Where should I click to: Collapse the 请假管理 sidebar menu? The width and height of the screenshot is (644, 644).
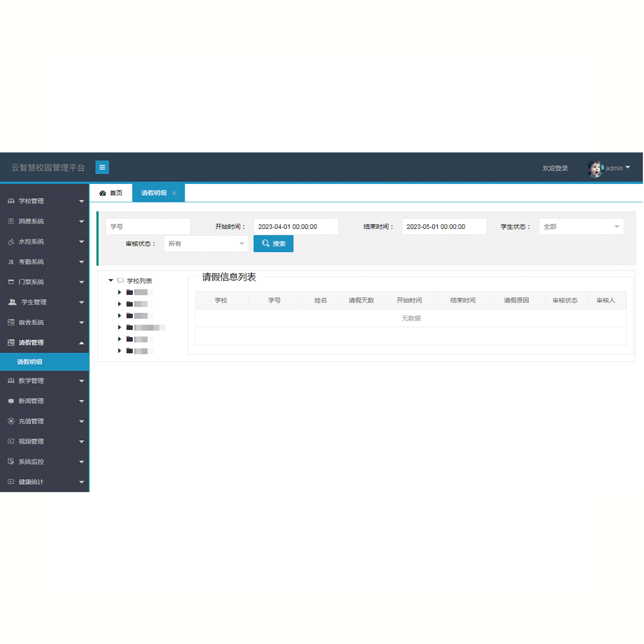45,342
